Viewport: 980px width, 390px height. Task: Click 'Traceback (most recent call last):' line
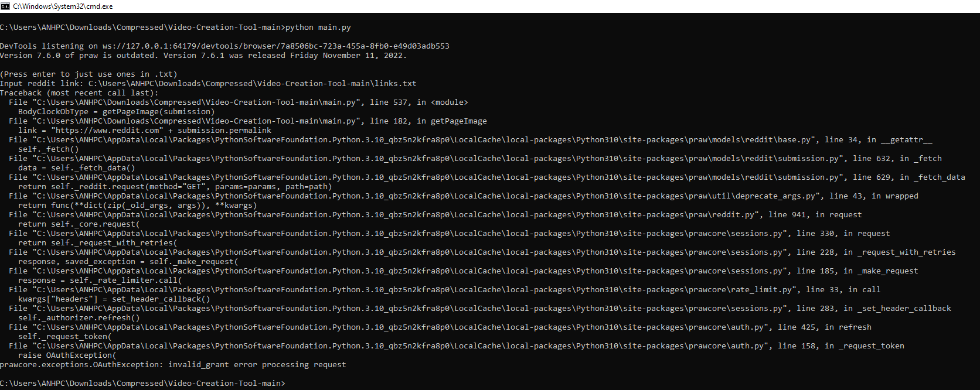79,93
